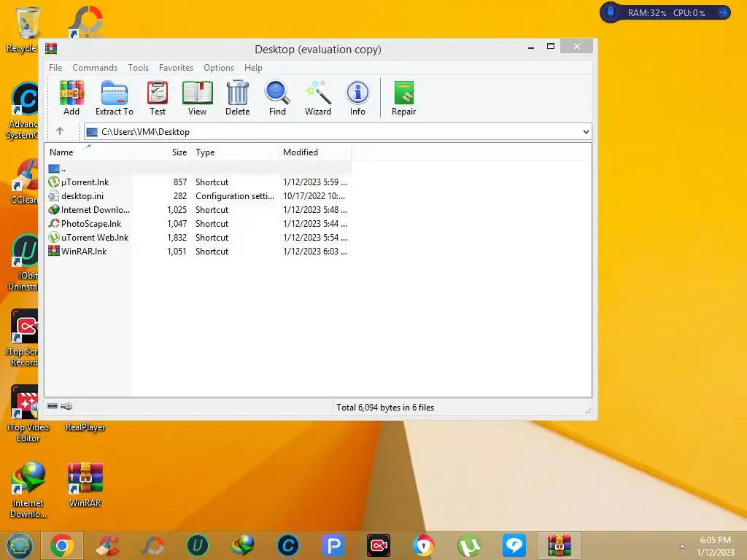Click the View book icon
The image size is (747, 560).
197,98
